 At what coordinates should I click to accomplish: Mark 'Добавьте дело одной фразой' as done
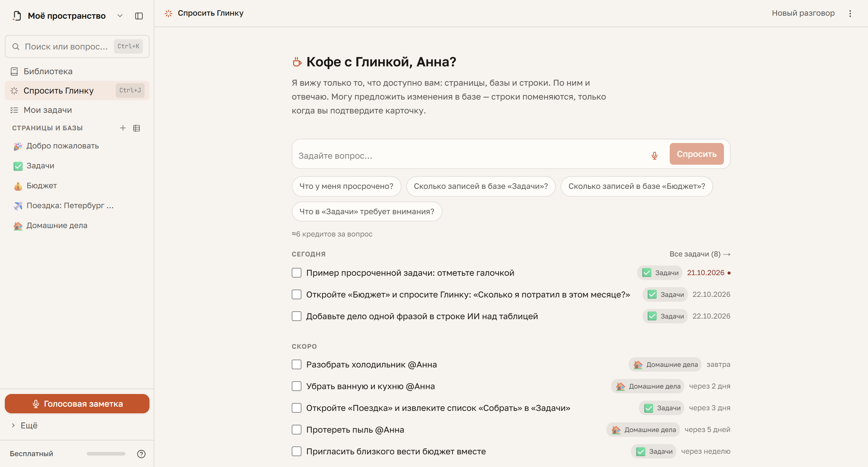tap(296, 316)
